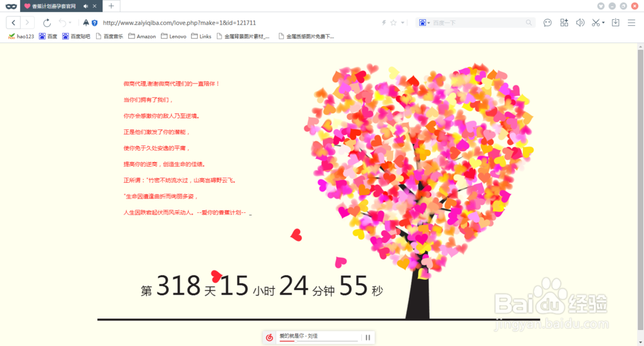Go forward to next page

pos(27,23)
